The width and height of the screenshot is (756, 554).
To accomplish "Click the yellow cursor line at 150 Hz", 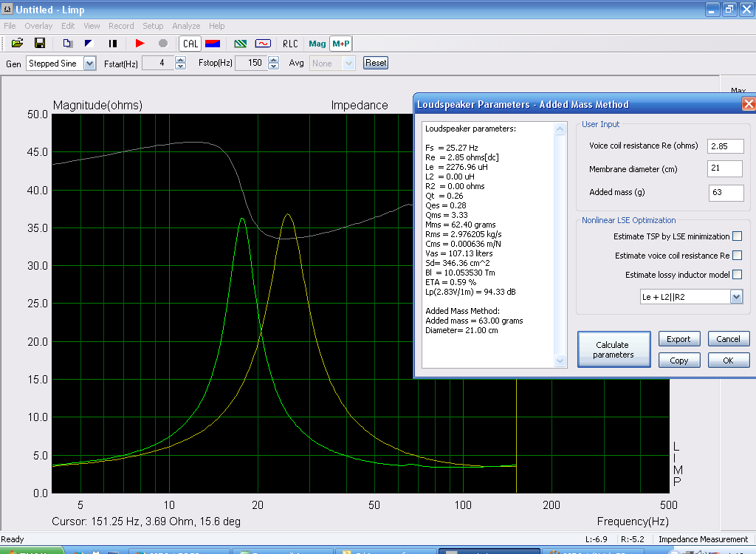I will coord(516,434).
